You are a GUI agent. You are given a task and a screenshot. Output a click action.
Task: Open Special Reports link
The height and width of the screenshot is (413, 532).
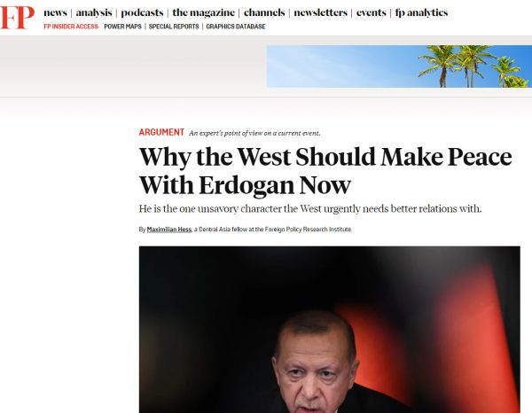[x=174, y=27]
